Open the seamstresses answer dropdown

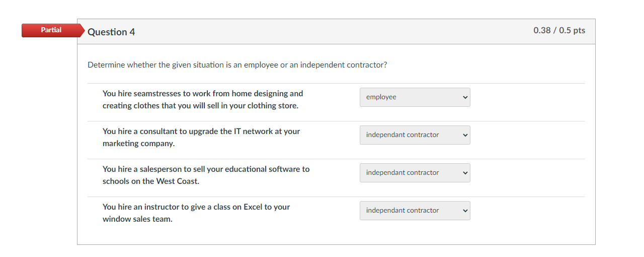click(x=415, y=97)
